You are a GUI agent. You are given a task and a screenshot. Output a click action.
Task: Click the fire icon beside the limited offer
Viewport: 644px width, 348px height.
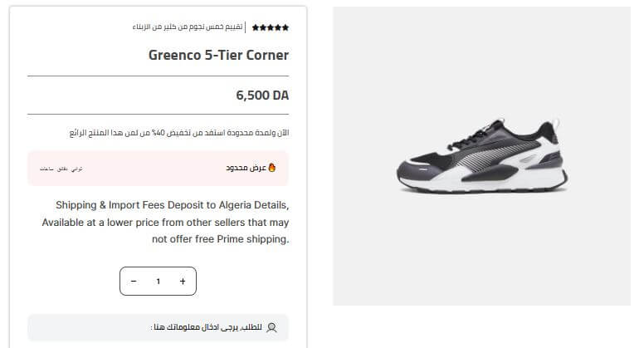tap(271, 168)
